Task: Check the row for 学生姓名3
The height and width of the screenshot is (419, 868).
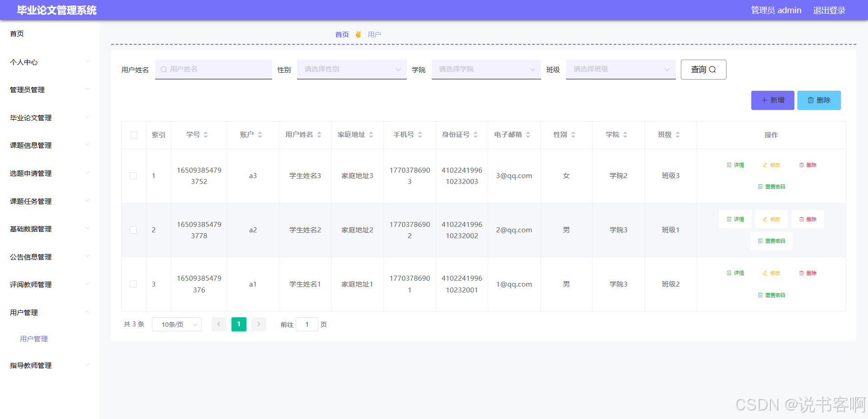Action: 133,176
